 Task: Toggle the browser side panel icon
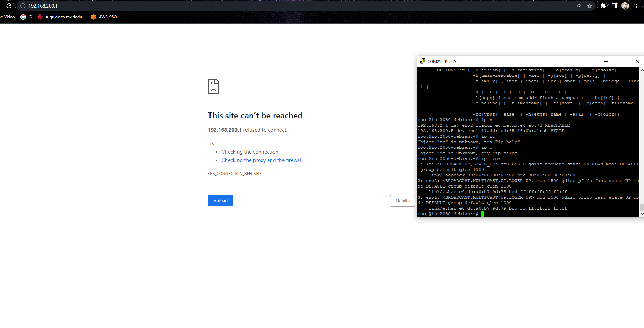[x=614, y=6]
